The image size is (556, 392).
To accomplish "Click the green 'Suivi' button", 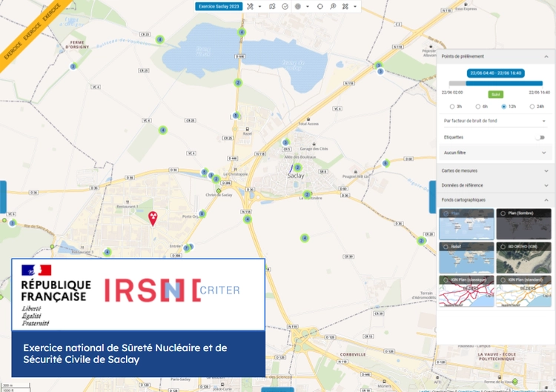I will coord(495,94).
